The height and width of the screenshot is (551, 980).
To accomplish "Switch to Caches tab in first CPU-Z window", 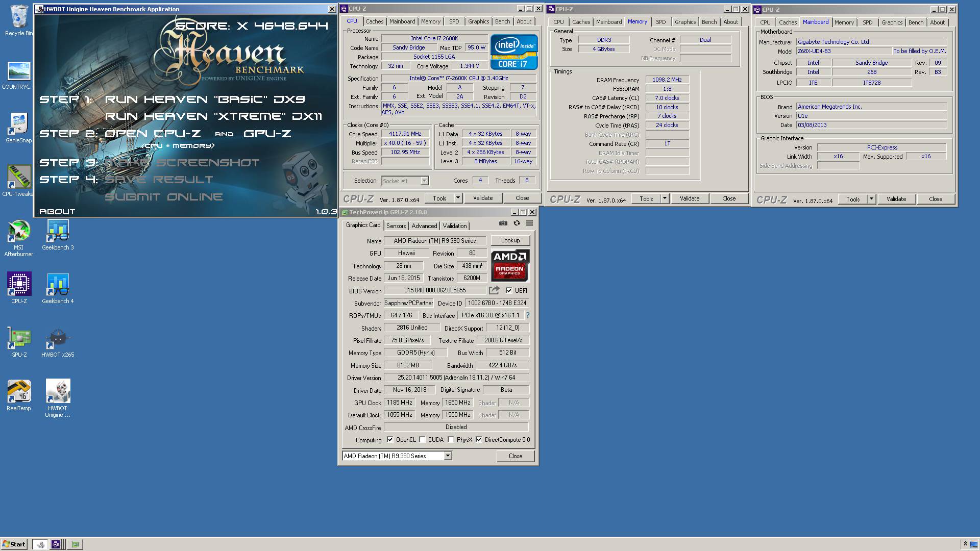I will (x=374, y=21).
